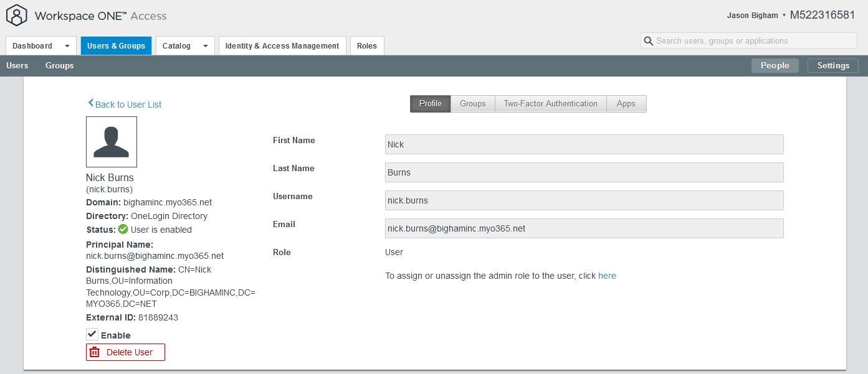This screenshot has width=868, height=374.
Task: Switch to the Groups profile tab
Action: pyautogui.click(x=472, y=103)
